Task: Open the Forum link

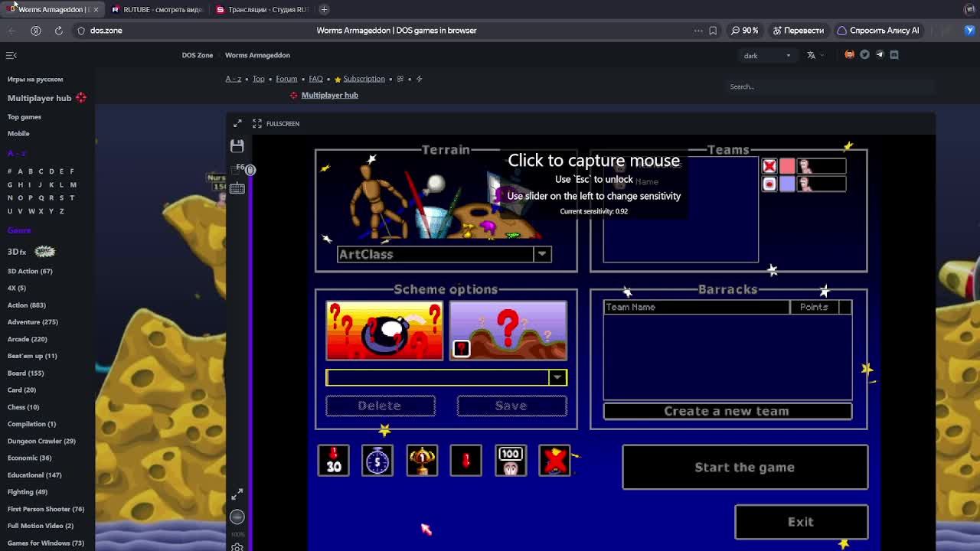Action: (286, 79)
